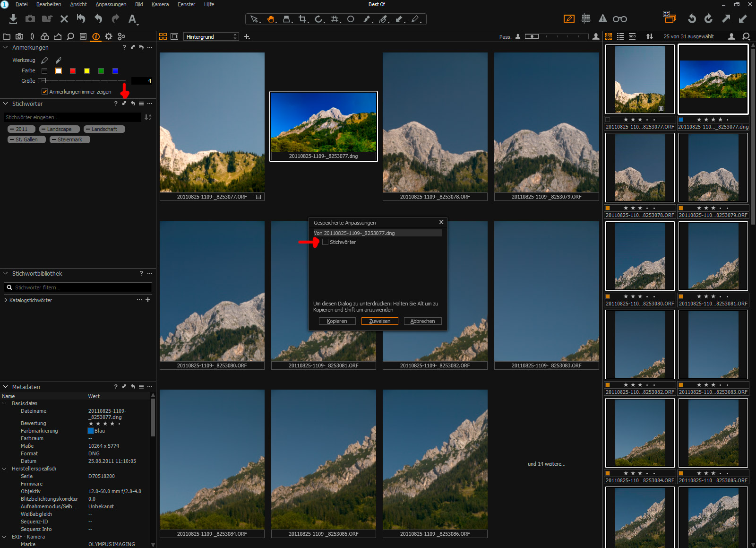The width and height of the screenshot is (756, 548).
Task: Click the browser sort arrows icon
Action: 650,36
